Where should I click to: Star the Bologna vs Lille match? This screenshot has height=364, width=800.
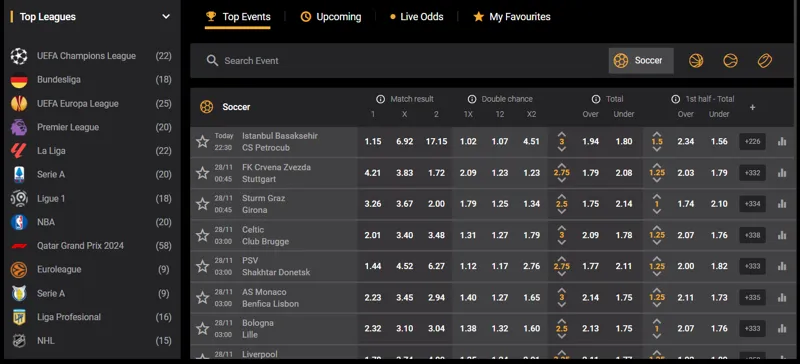coord(203,329)
